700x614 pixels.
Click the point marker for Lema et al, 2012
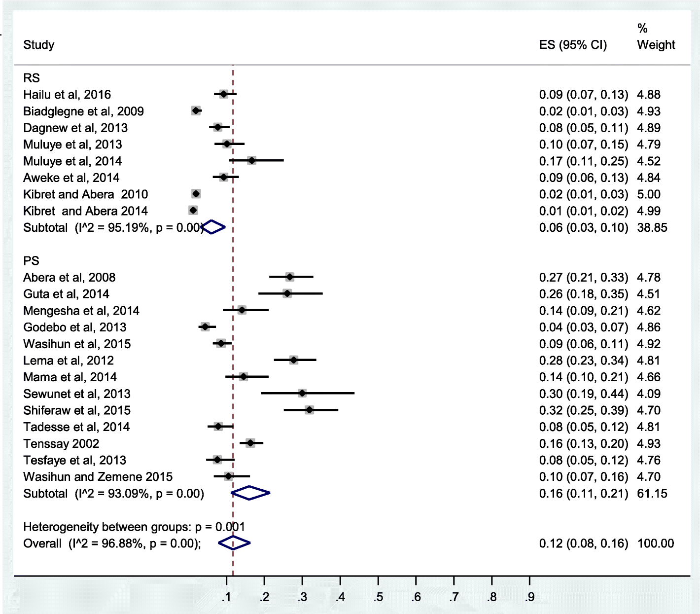(x=294, y=360)
